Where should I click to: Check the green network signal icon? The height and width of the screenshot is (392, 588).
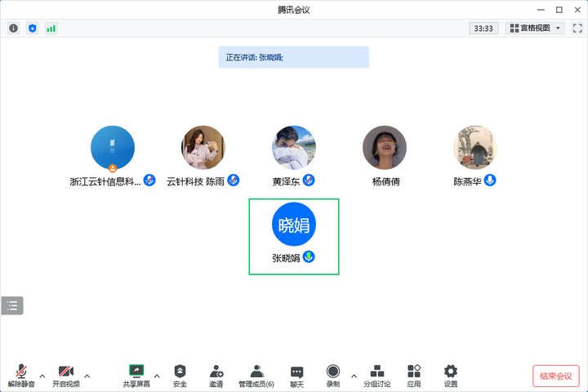51,28
